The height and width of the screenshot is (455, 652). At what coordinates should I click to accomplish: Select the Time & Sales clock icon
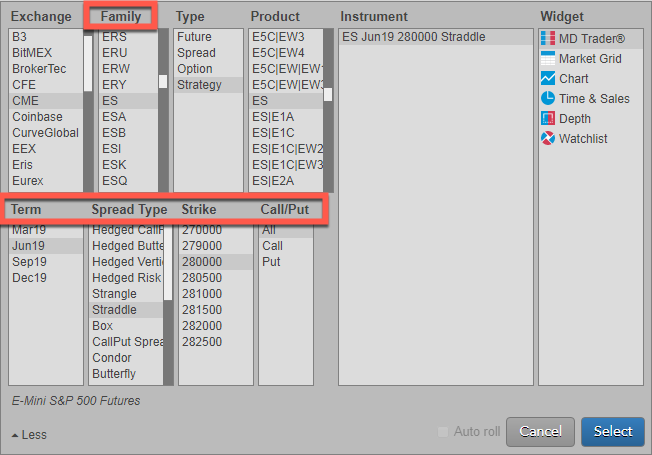coord(548,98)
